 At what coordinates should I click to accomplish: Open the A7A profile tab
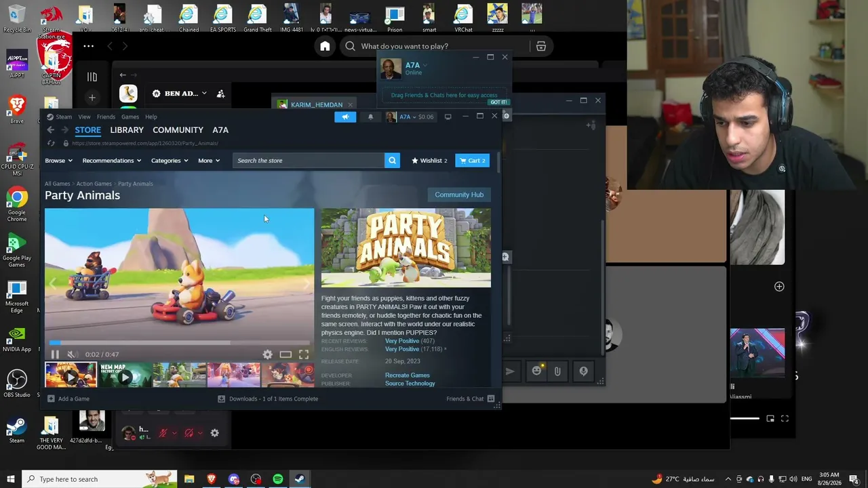220,130
